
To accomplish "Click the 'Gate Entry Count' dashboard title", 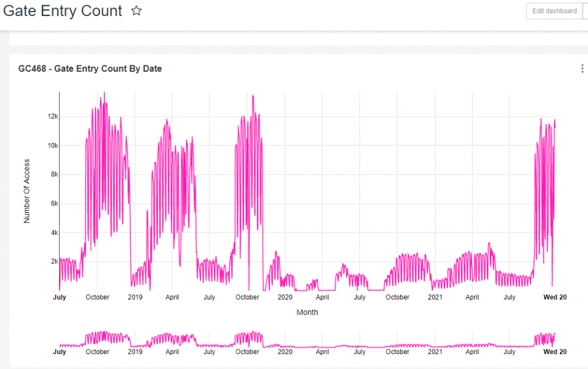I will [63, 11].
